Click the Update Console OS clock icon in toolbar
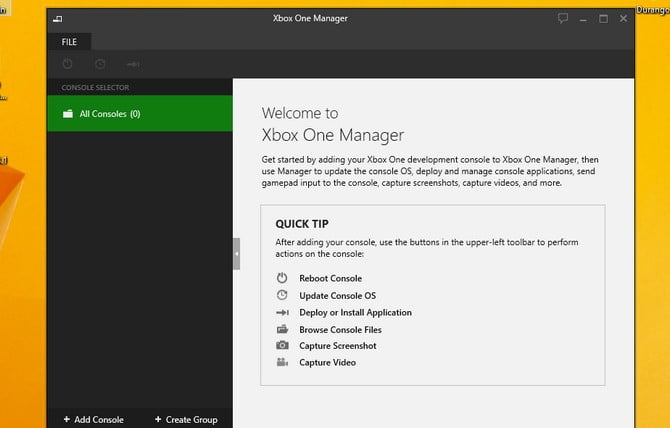The height and width of the screenshot is (428, 670). [100, 64]
